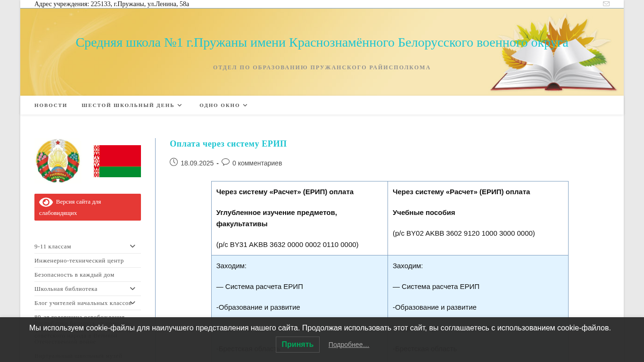Open the 'Одно окно' dropdown menu
This screenshot has height=362, width=644.
point(223,105)
